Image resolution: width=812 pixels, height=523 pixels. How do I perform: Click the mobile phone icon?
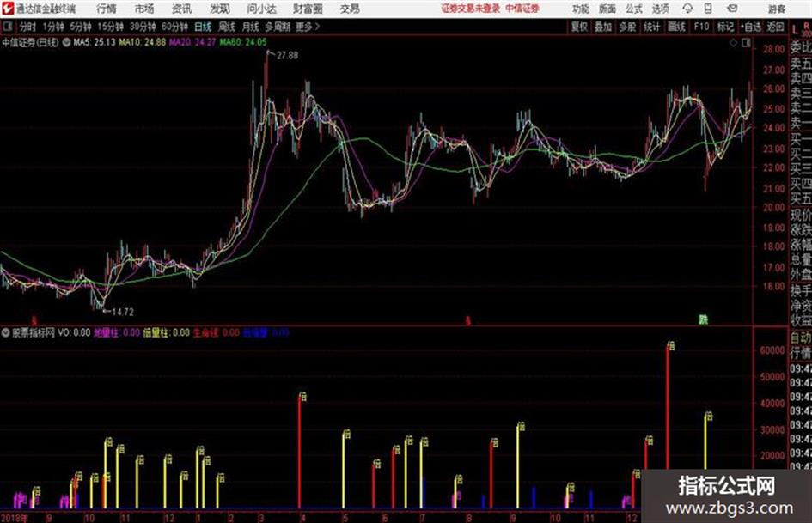(708, 9)
